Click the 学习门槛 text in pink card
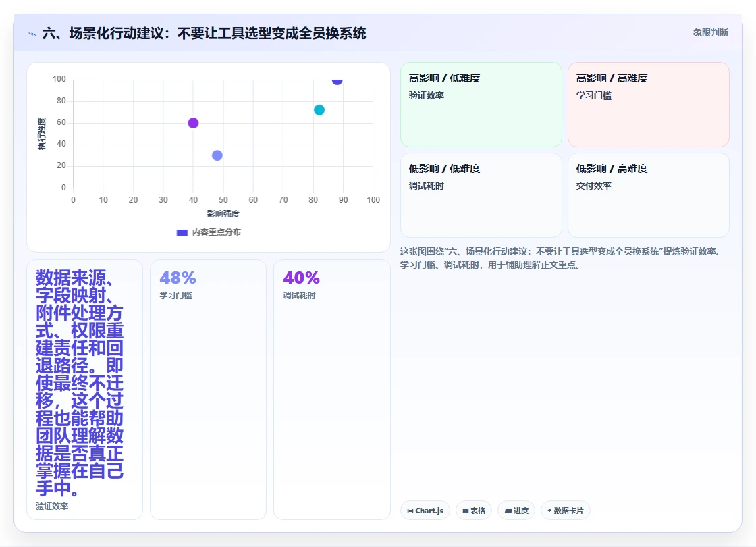This screenshot has height=547, width=756. tap(593, 95)
